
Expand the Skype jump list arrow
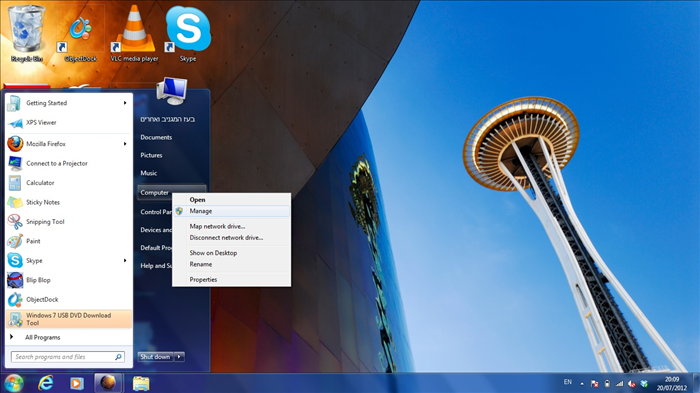point(125,260)
